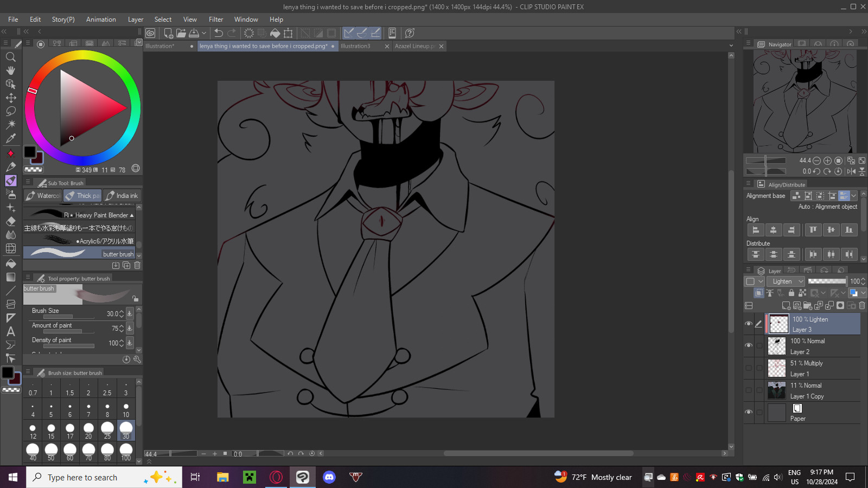
Task: Hide Layer 3 visibility eye
Action: tap(749, 324)
